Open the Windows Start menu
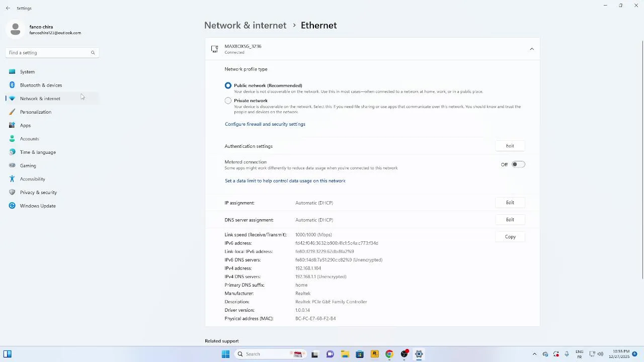 (225, 354)
